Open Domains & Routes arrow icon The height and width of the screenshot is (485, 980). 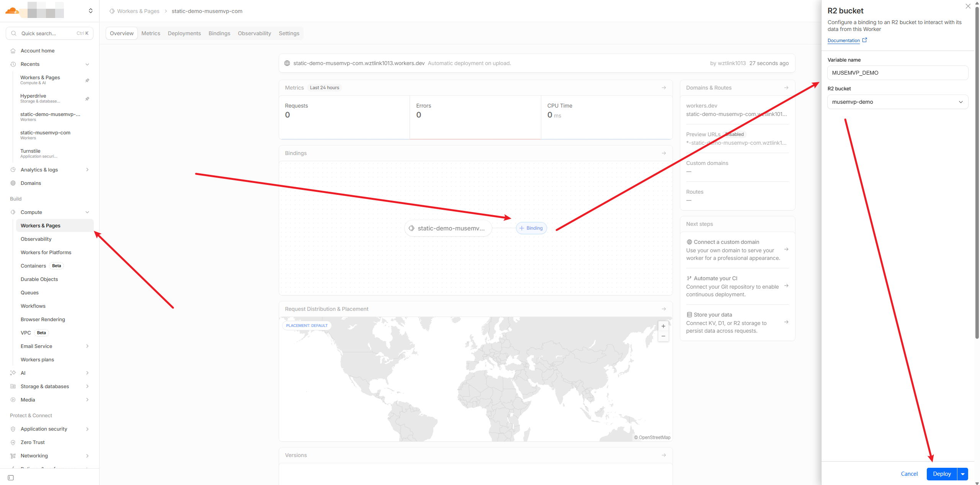coord(786,88)
